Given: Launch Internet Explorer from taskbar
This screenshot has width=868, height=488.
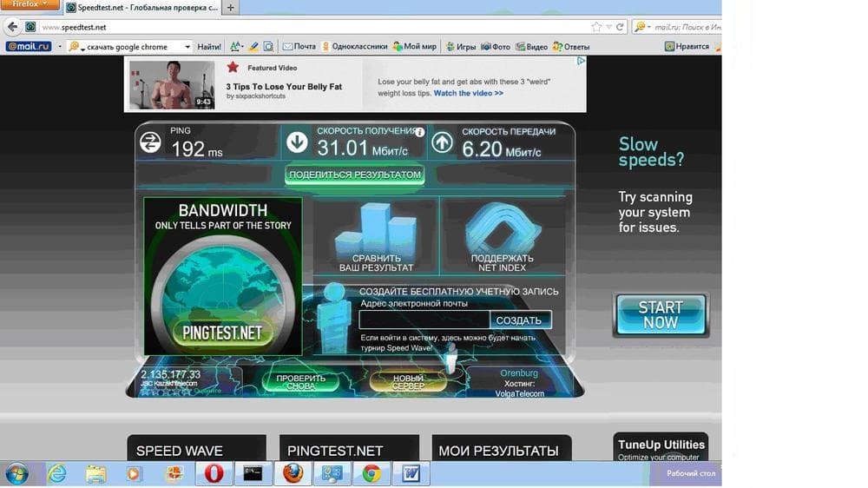Looking at the screenshot, I should tap(57, 473).
